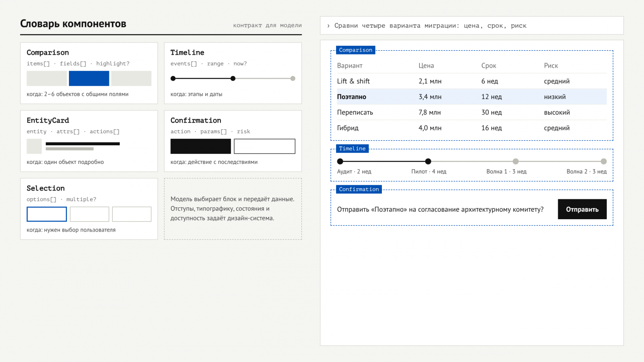Click the Риск column header
The image size is (644, 362).
(x=551, y=66)
